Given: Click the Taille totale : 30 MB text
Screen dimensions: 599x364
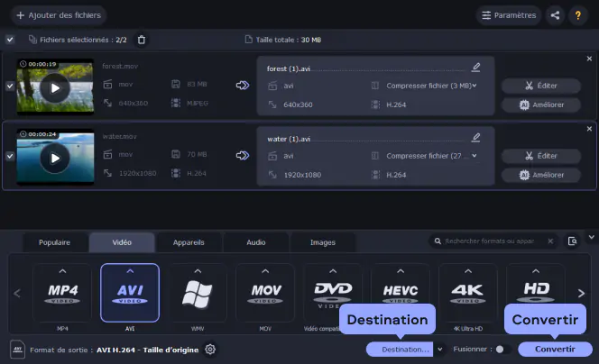Looking at the screenshot, I should click(x=289, y=40).
